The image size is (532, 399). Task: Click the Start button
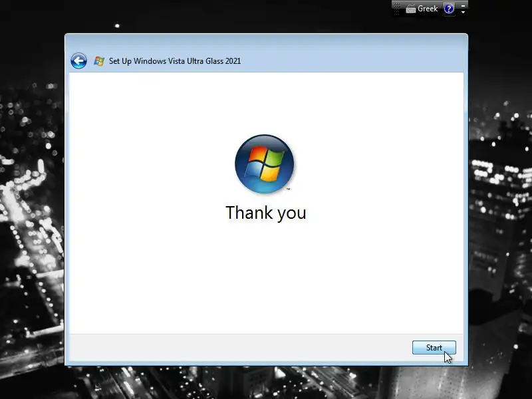(x=434, y=347)
